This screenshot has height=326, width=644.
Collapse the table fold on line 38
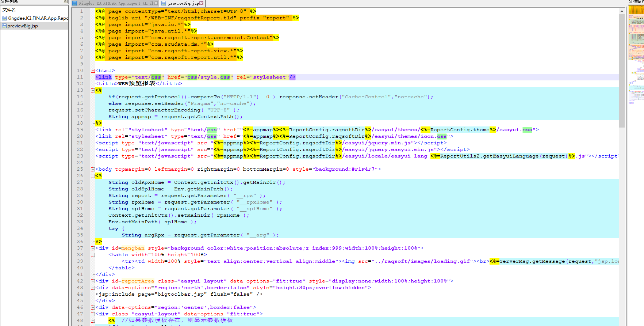[x=93, y=255]
